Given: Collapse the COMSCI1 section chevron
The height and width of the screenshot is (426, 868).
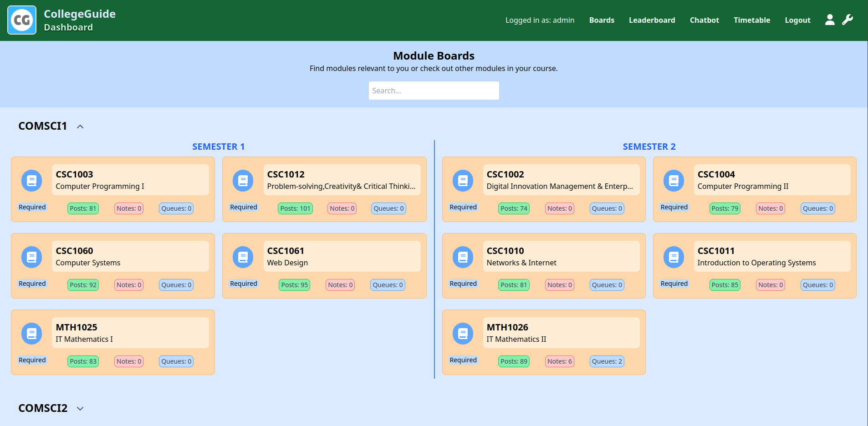Looking at the screenshot, I should [x=80, y=127].
